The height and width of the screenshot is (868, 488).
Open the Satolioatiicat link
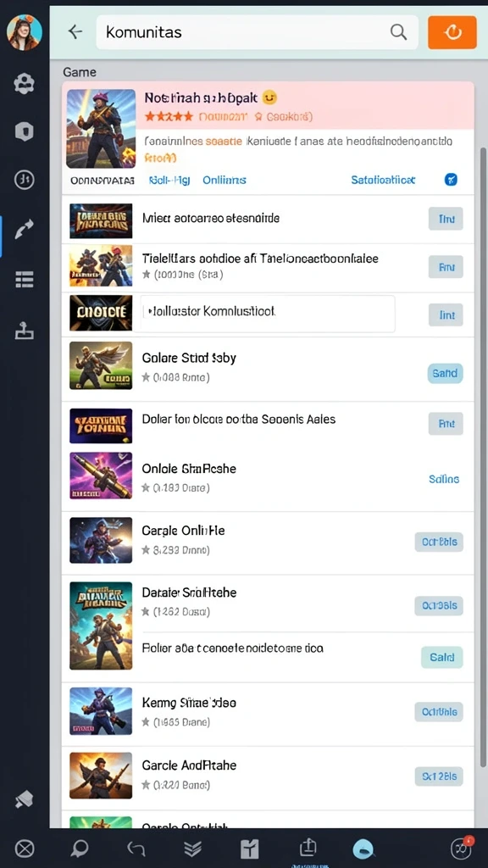383,180
